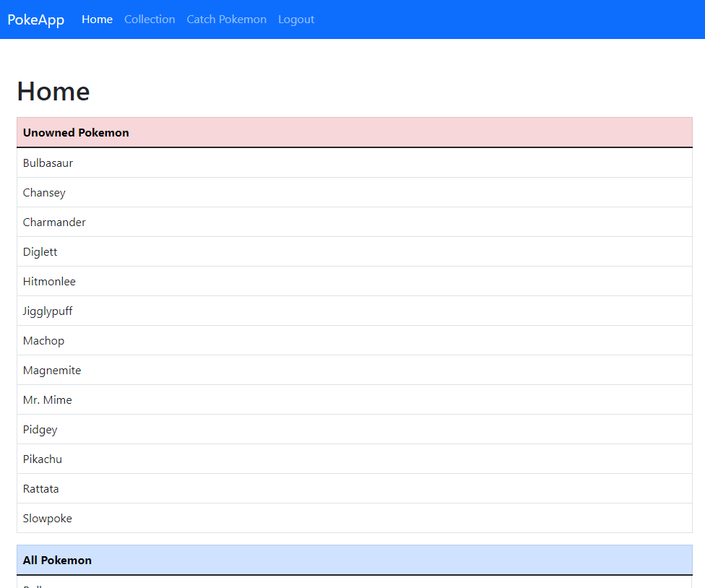Click the Machop entry

click(354, 341)
